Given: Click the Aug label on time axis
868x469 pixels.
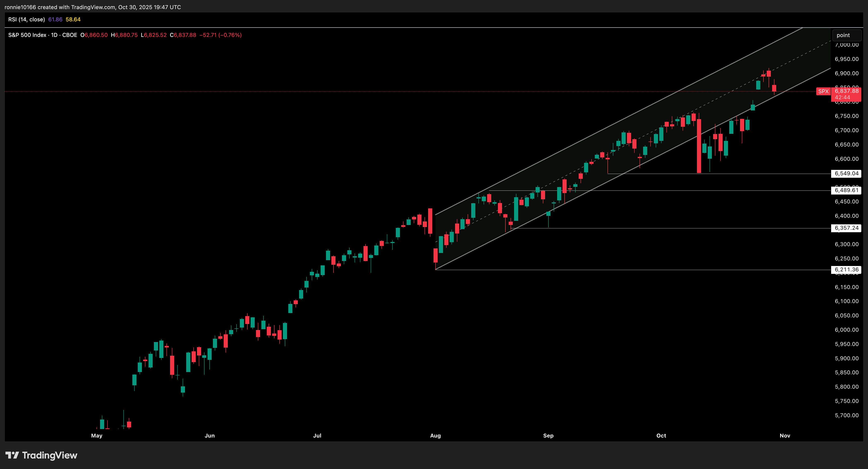Looking at the screenshot, I should pyautogui.click(x=435, y=436).
